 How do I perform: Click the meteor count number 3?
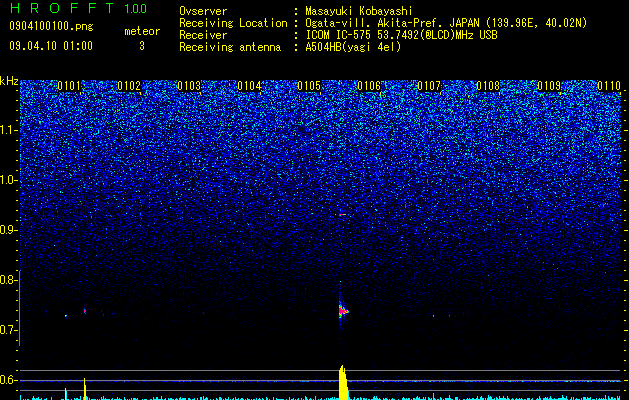[x=142, y=46]
